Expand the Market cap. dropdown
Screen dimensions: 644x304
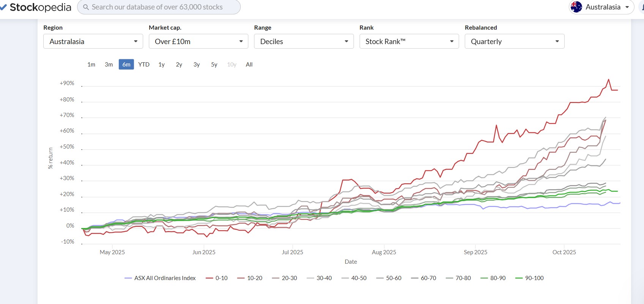point(198,41)
